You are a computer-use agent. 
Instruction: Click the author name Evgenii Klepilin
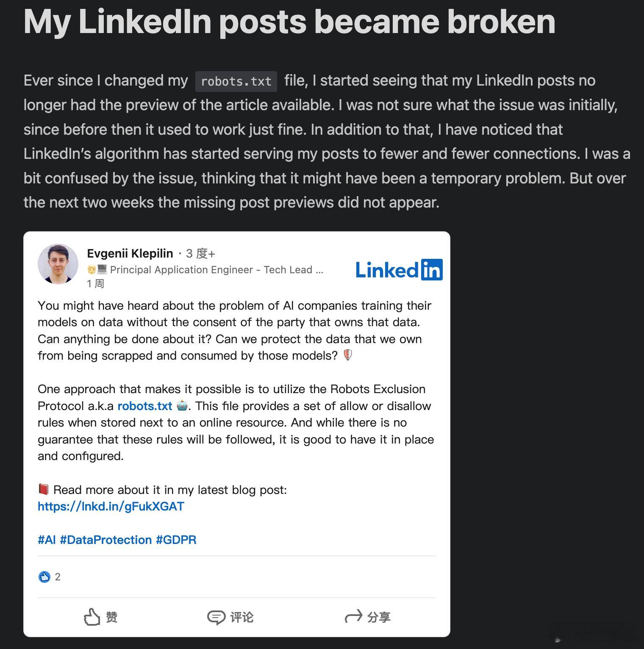pyautogui.click(x=130, y=253)
